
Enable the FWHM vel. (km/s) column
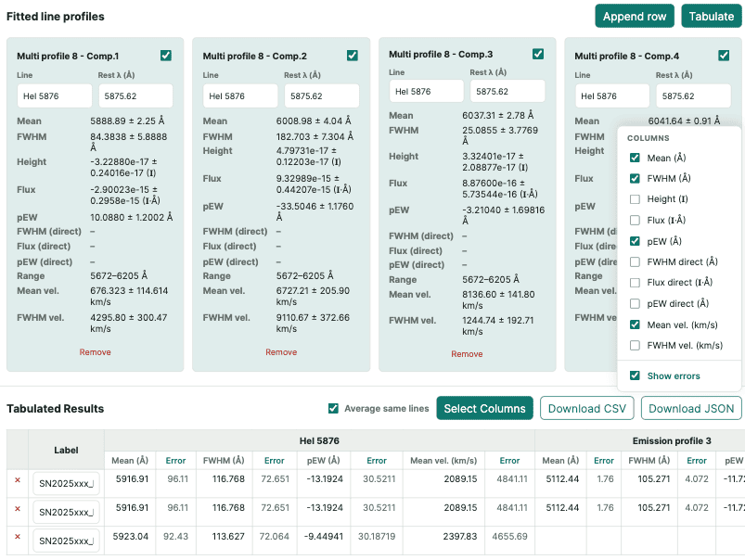click(x=635, y=345)
